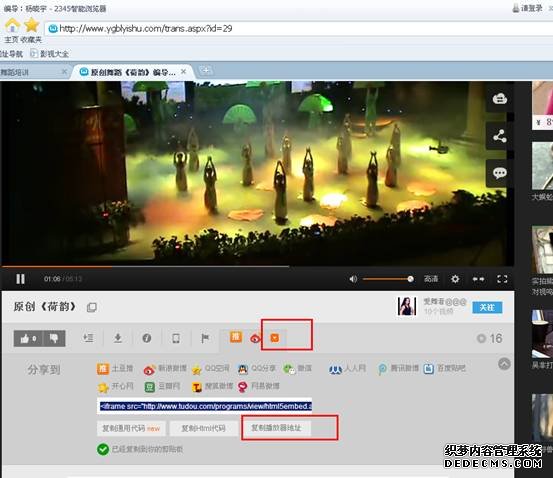Mute video with the speaker icon
The height and width of the screenshot is (478, 553).
click(353, 279)
